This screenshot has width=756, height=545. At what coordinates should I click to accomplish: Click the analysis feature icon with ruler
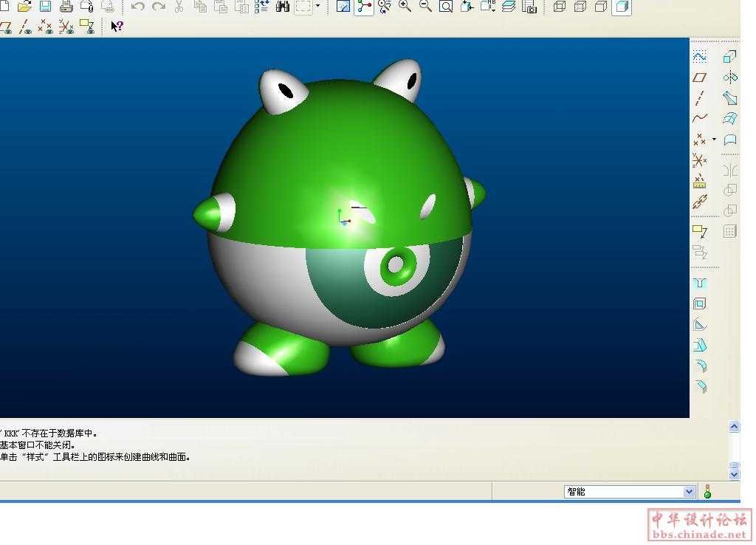click(700, 181)
